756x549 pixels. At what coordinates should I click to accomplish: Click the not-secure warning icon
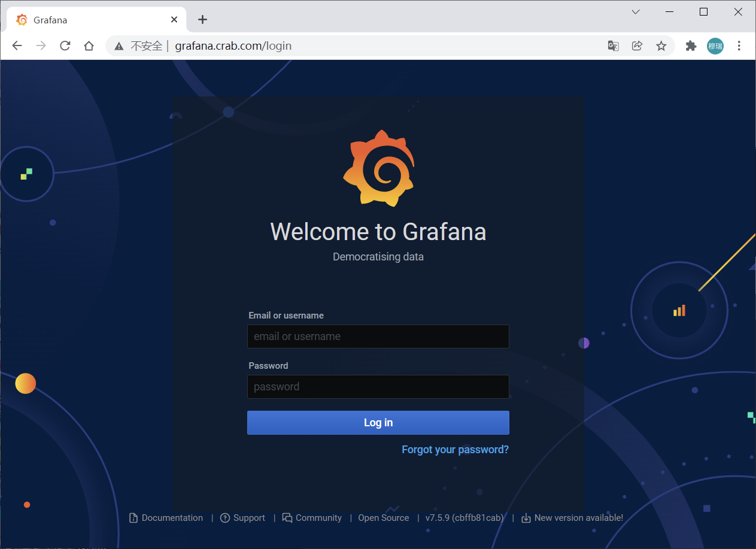click(119, 46)
